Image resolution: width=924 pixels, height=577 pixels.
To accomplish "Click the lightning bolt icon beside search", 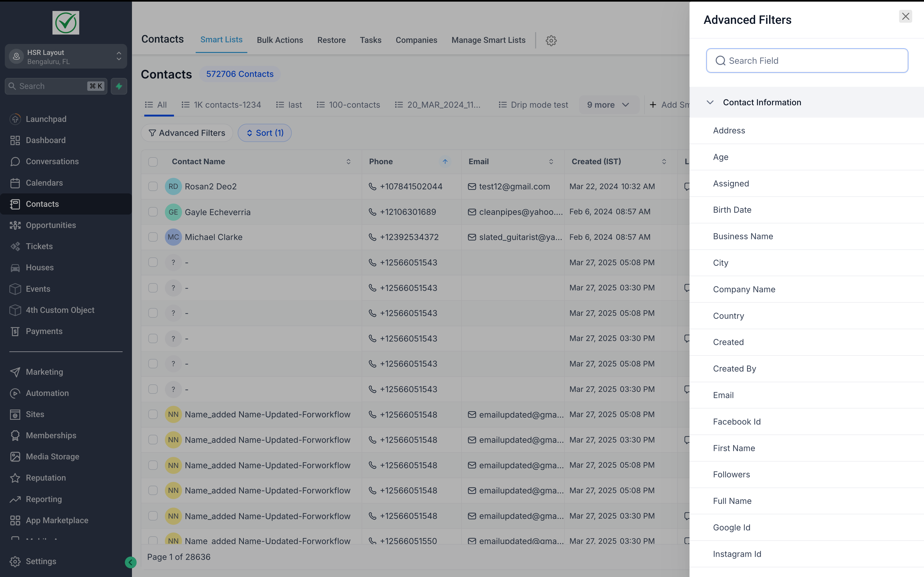I will pyautogui.click(x=119, y=86).
